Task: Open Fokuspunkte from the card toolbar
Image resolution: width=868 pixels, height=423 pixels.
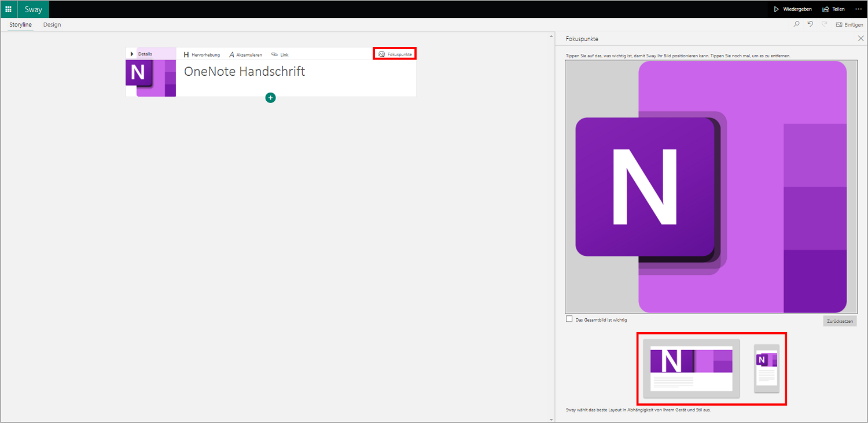Action: [x=395, y=54]
